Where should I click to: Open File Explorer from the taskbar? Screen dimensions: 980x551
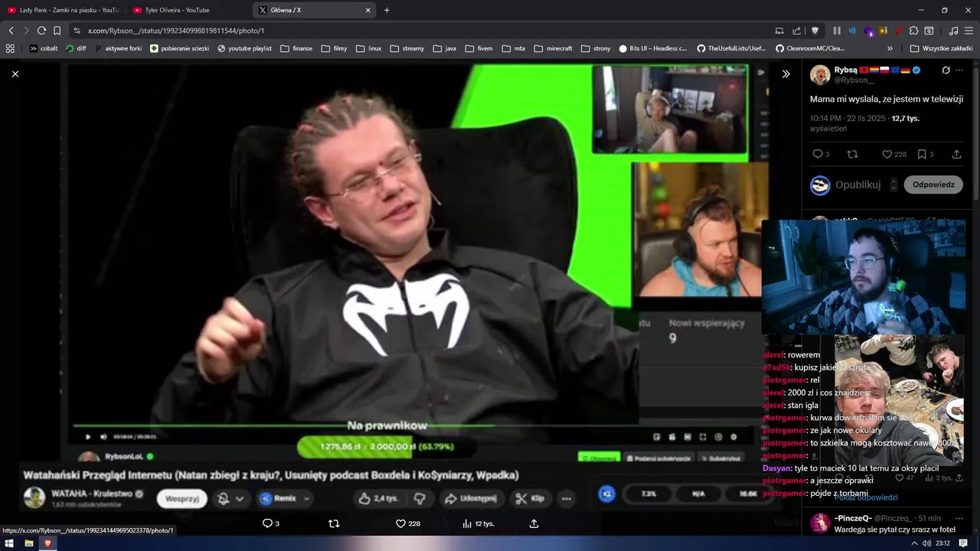29,543
